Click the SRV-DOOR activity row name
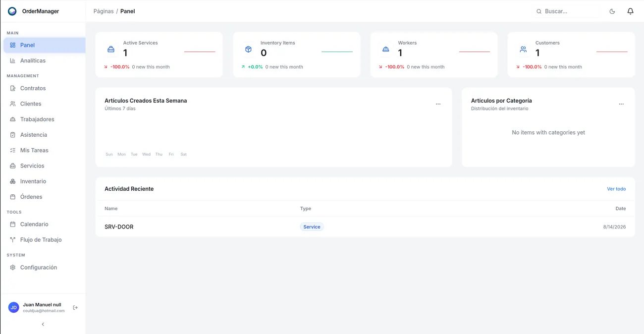Viewport: 644px width, 334px height. (119, 227)
